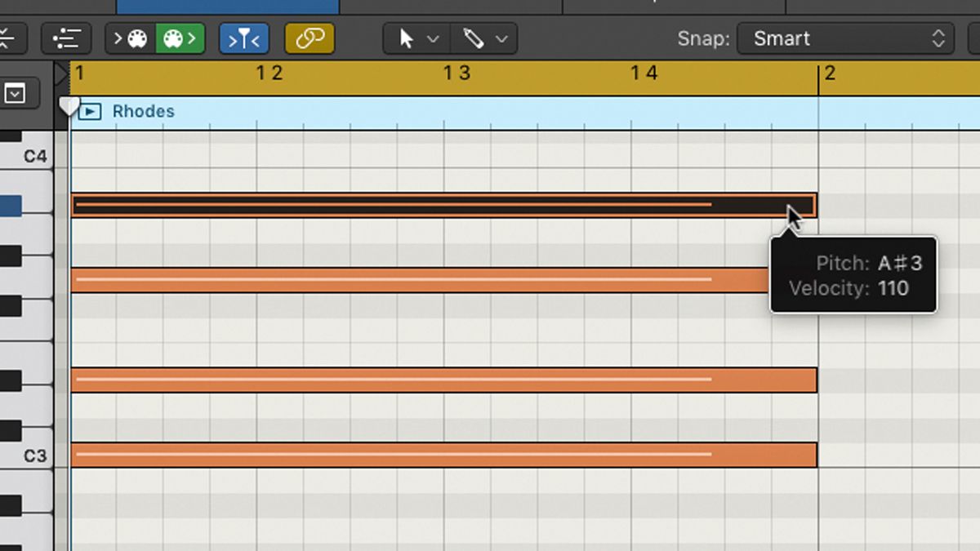The width and height of the screenshot is (980, 551).
Task: Toggle the Link mode chain button
Action: pos(309,38)
